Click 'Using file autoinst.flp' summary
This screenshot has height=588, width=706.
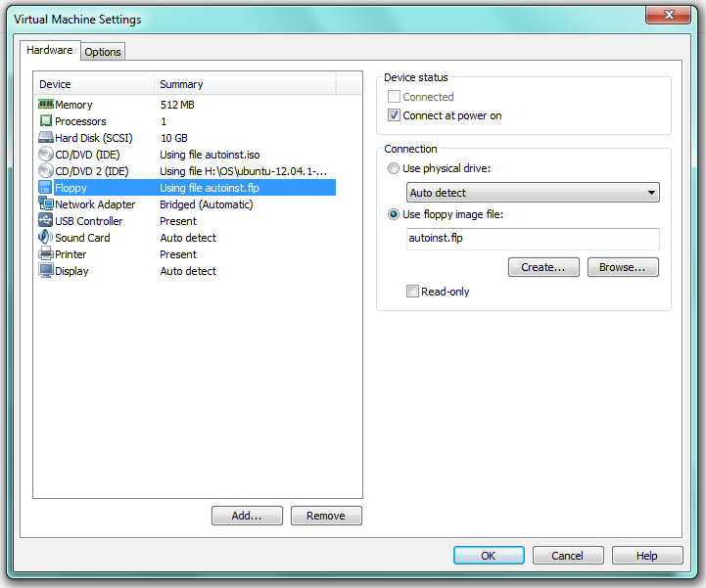210,188
